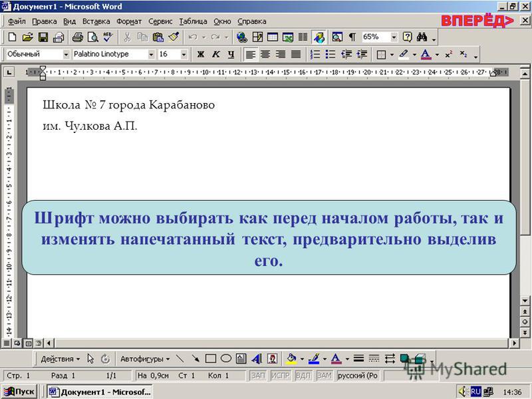Open the Windows Пуск menu

click(19, 392)
